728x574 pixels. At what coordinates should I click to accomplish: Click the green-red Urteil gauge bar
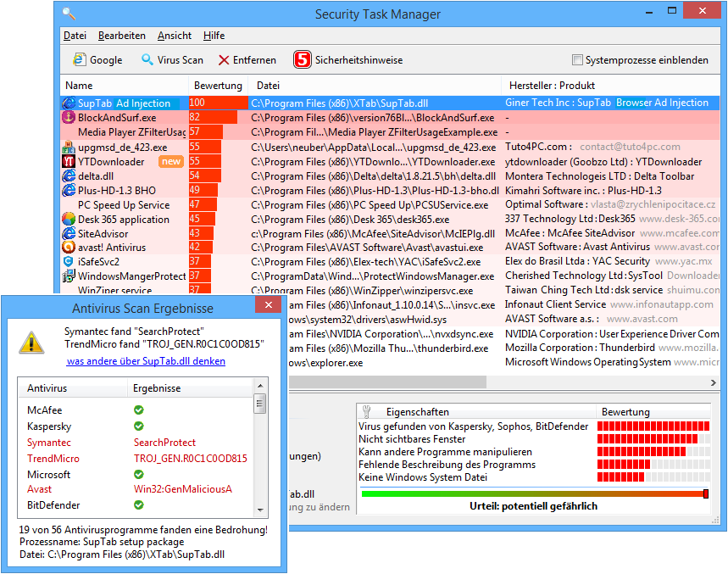pyautogui.click(x=534, y=493)
